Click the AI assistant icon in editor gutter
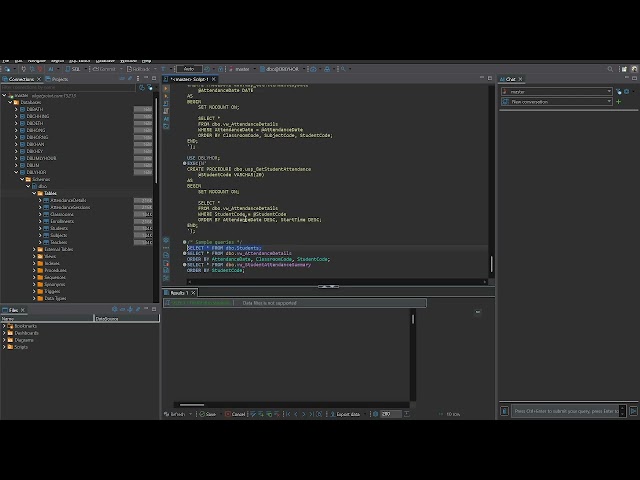The width and height of the screenshot is (640, 480). tap(166, 119)
